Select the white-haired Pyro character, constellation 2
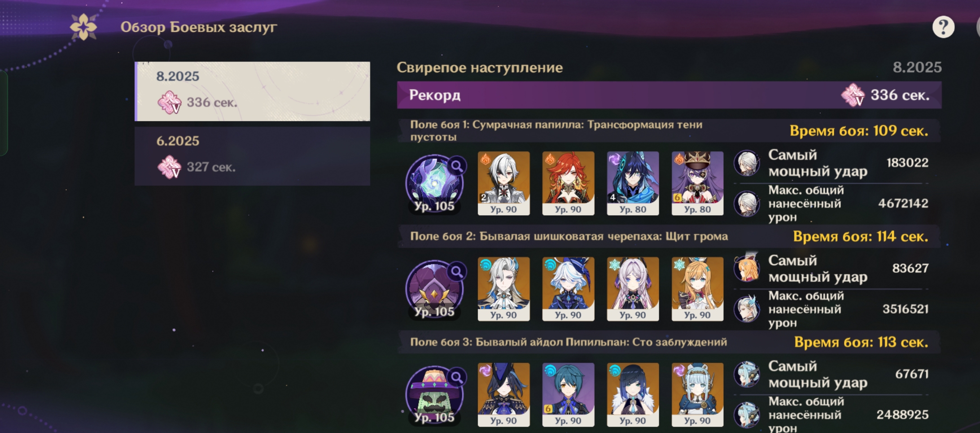The height and width of the screenshot is (433, 980). coord(503,184)
